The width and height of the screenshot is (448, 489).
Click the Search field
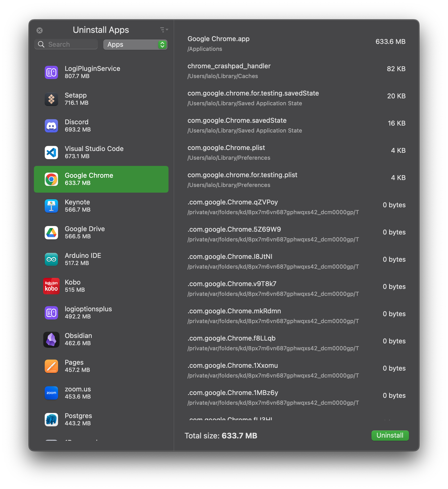coord(66,44)
